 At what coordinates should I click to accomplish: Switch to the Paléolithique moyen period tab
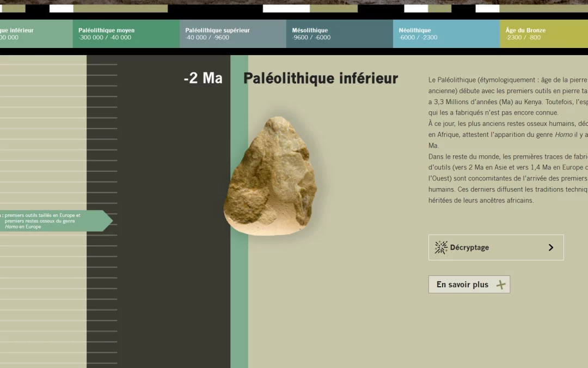pos(125,34)
